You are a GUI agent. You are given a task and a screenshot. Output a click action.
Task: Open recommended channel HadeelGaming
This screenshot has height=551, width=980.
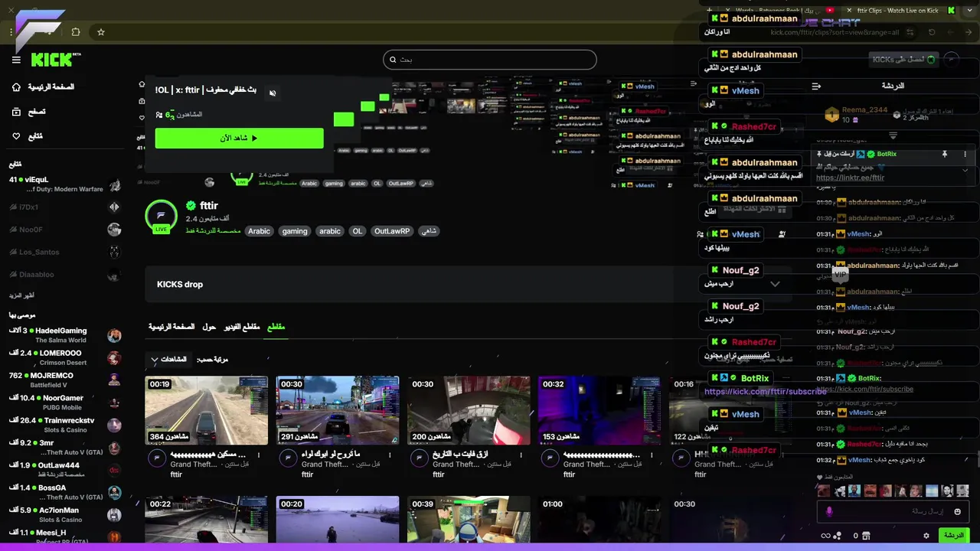(65, 335)
